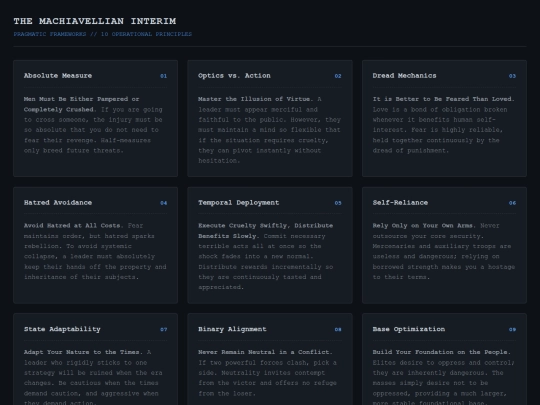Click 'Adapt Your Nature to the Times' text

(83, 352)
